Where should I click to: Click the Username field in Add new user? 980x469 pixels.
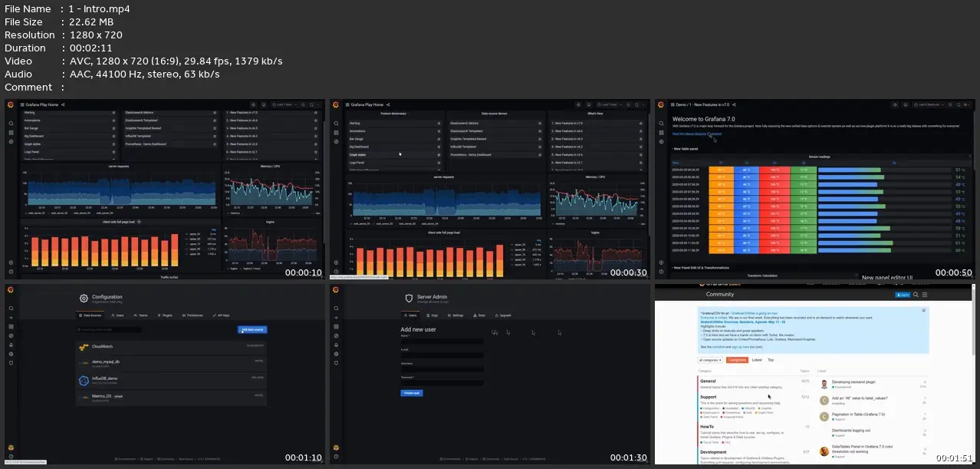(x=442, y=368)
